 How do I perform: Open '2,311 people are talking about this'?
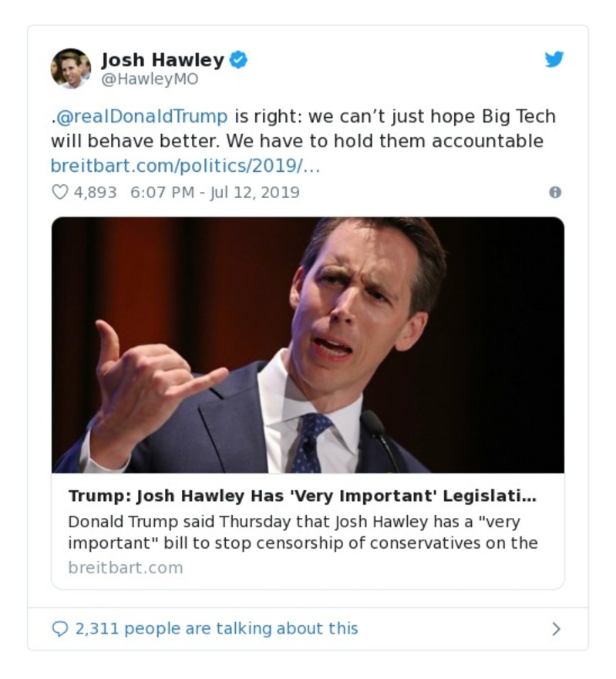[x=217, y=628]
